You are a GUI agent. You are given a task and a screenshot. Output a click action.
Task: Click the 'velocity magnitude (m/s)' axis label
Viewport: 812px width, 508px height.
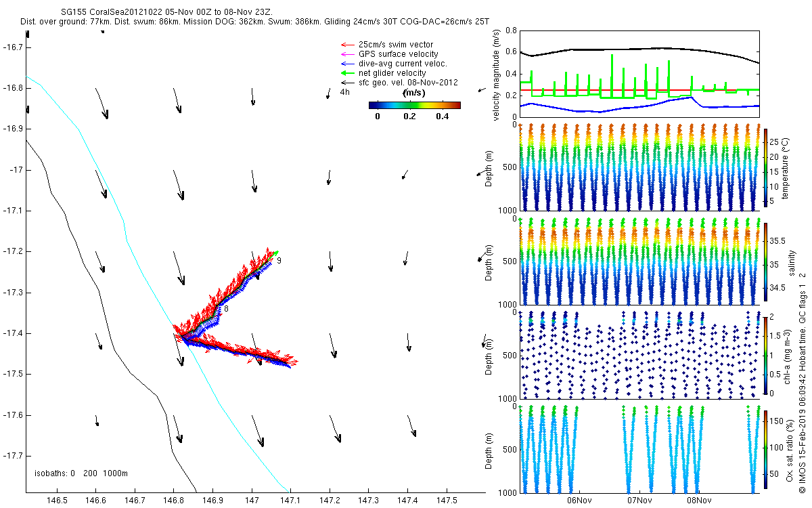tap(497, 75)
